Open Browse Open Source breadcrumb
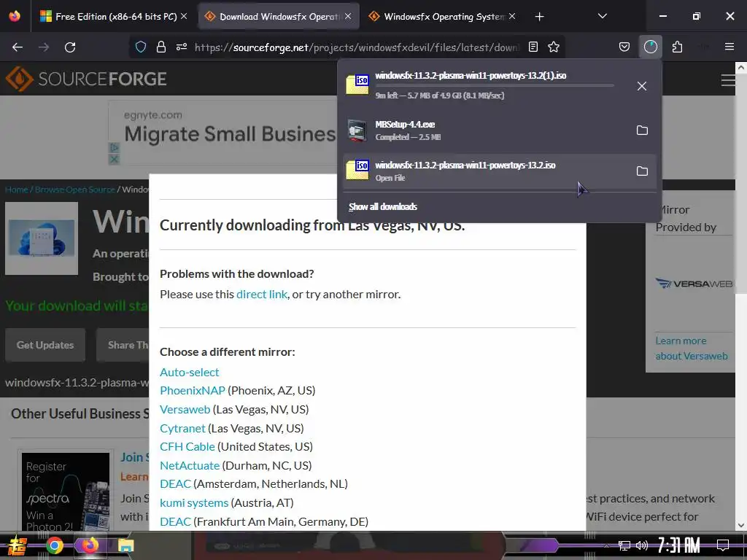This screenshot has width=747, height=560. click(x=75, y=190)
